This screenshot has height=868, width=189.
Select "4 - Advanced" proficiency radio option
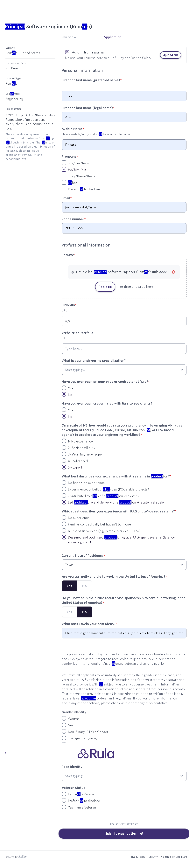click(x=64, y=461)
